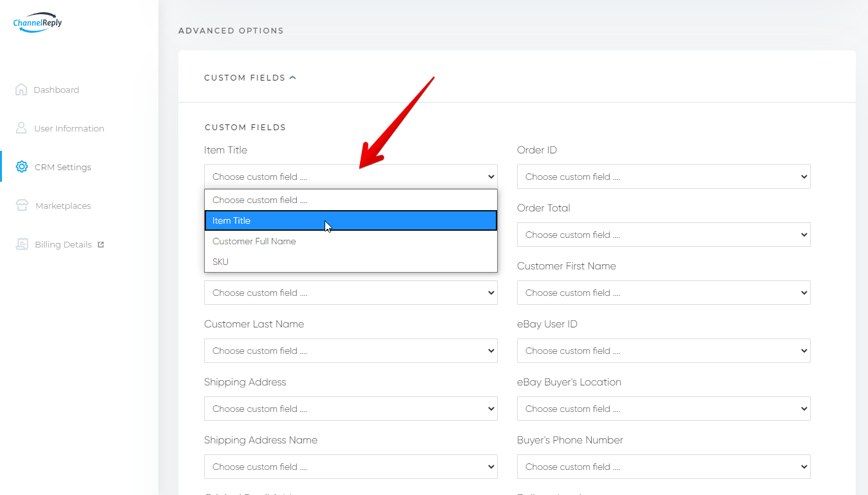Select 'Customer Full Name' from dropdown list
Image resolution: width=868 pixels, height=495 pixels.
[351, 241]
